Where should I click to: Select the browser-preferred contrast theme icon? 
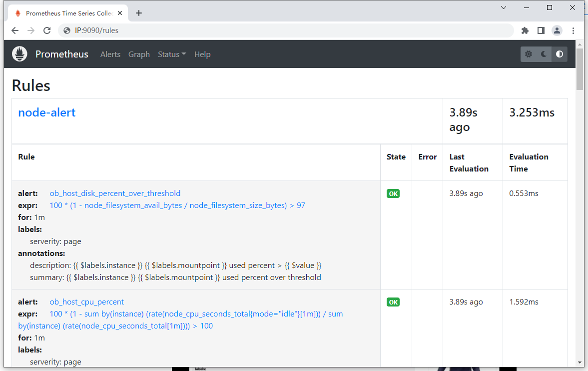pyautogui.click(x=560, y=54)
